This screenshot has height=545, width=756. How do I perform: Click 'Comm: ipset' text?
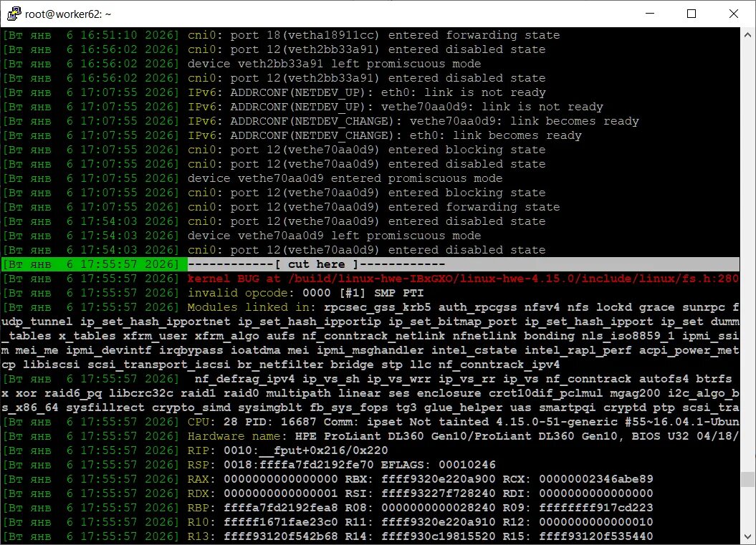(x=363, y=422)
